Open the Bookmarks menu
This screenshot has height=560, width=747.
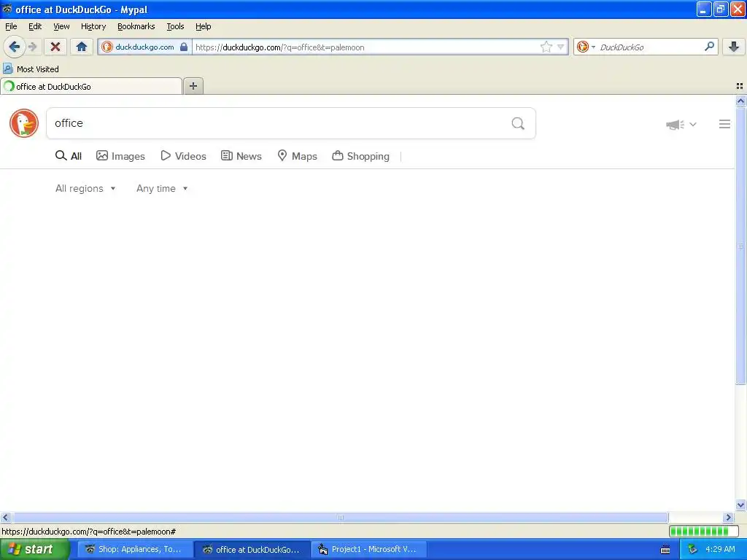136,27
